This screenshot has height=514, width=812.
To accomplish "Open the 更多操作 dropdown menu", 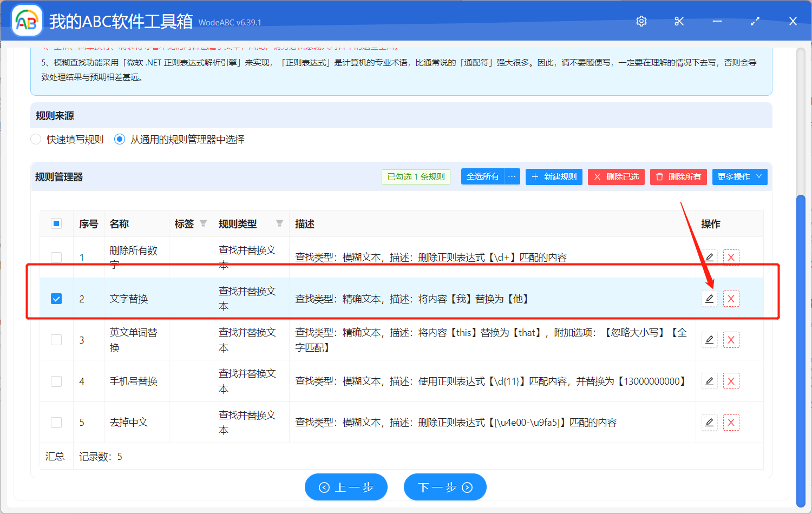I will click(739, 176).
